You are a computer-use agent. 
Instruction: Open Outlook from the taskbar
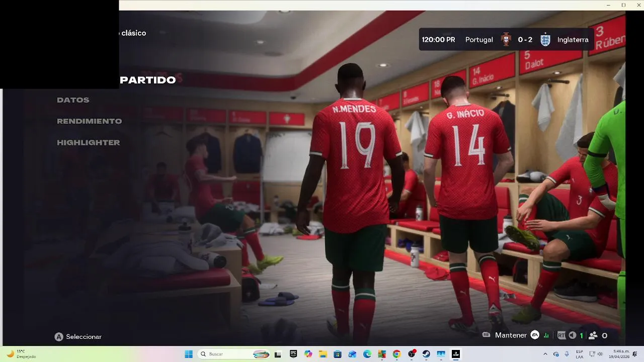[x=352, y=354]
